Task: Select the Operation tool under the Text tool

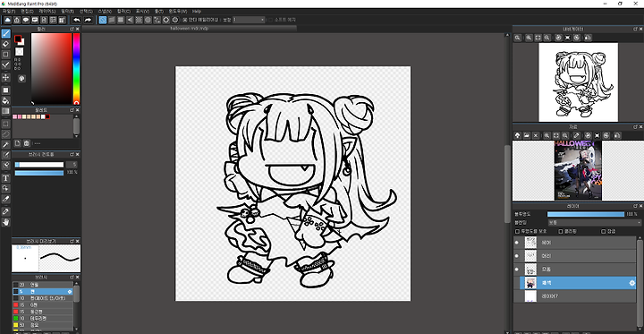Action: point(5,188)
